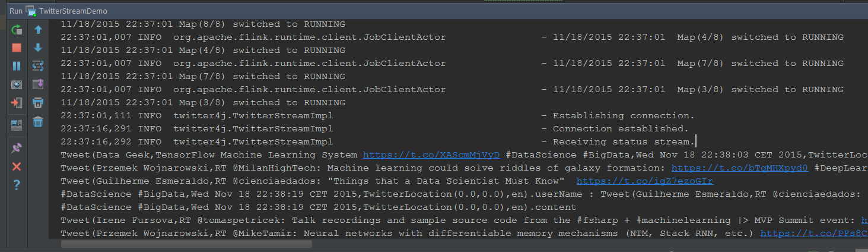Click the Exit icon
This screenshot has height=252, width=868.
tap(17, 103)
